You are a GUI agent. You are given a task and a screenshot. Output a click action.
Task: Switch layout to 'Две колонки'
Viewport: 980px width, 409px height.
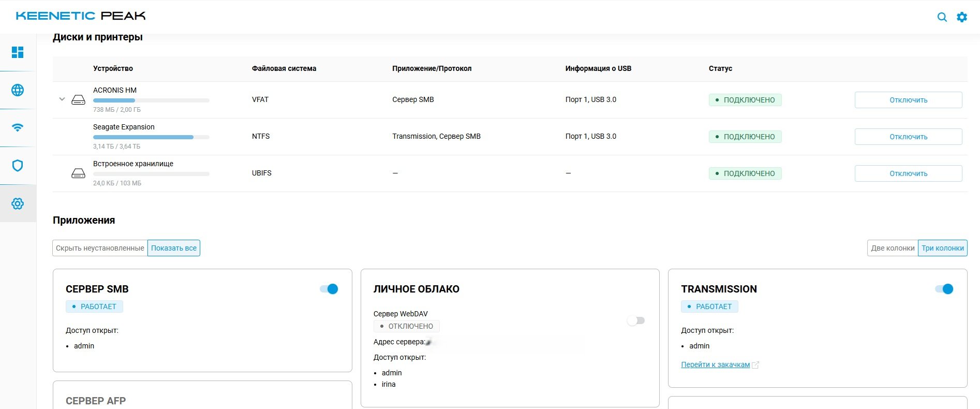893,248
